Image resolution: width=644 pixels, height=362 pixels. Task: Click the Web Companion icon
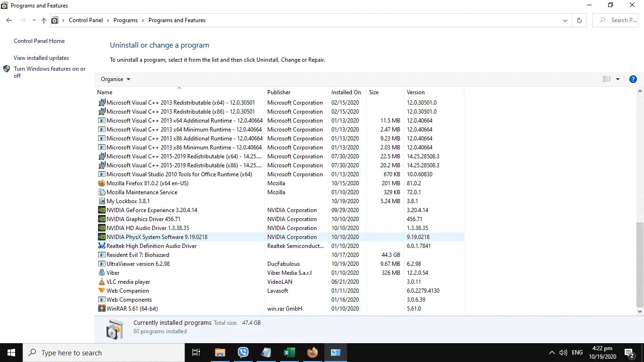pos(101,291)
